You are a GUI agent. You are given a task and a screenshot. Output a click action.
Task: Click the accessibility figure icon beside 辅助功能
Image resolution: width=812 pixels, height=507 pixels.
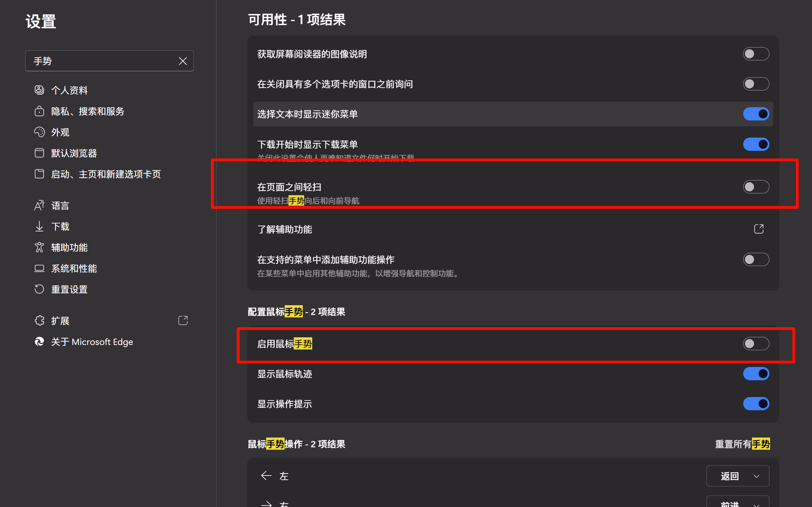pyautogui.click(x=39, y=247)
